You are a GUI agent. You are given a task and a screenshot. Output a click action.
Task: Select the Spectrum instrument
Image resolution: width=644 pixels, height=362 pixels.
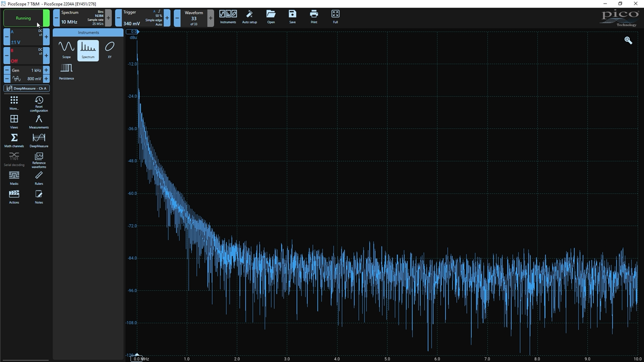pos(88,50)
